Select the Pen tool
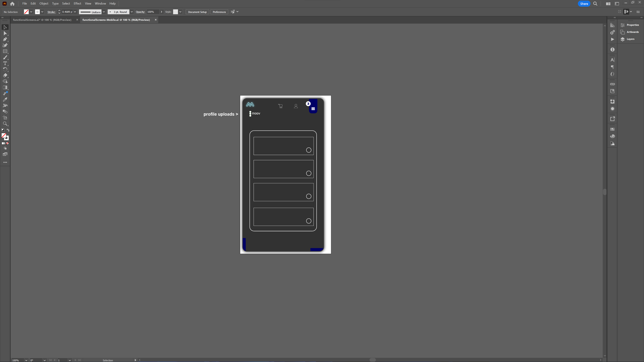Viewport: 644px width, 362px height. coord(5,39)
